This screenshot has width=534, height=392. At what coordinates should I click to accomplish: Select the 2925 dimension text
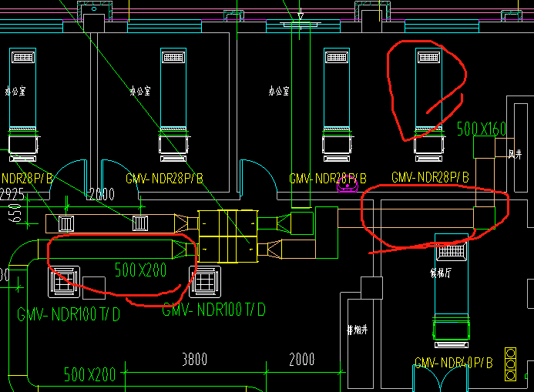(12, 194)
